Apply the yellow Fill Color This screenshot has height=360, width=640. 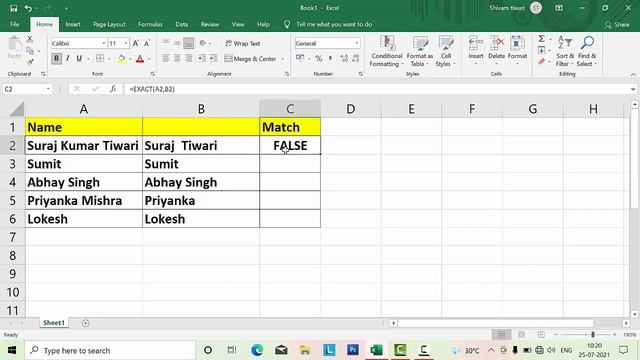click(121, 59)
